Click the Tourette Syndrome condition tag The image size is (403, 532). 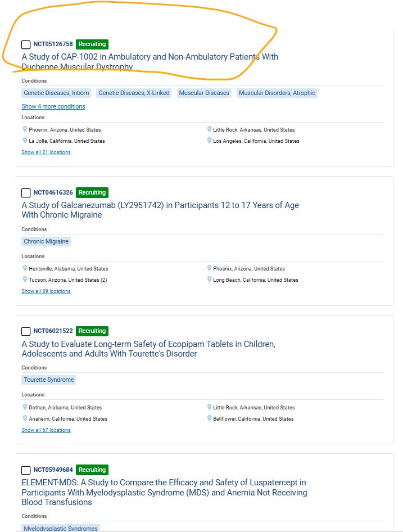click(x=49, y=380)
